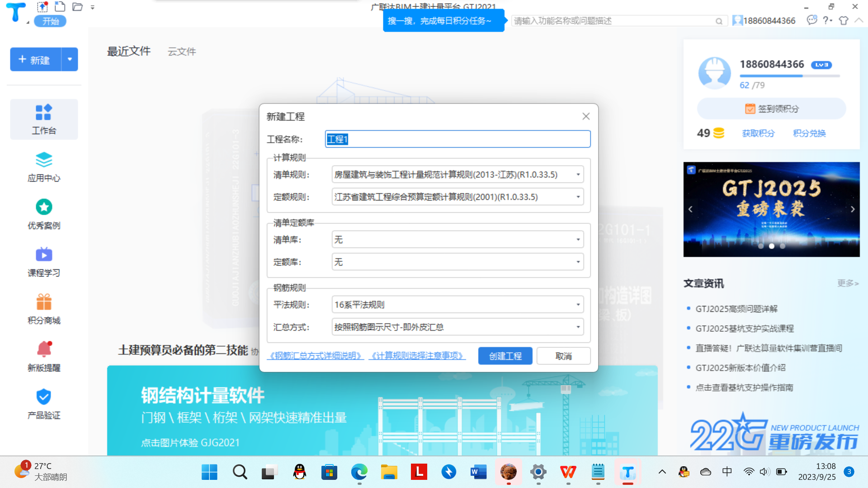
Task: Expand the 新建 button arrow
Action: click(x=70, y=59)
